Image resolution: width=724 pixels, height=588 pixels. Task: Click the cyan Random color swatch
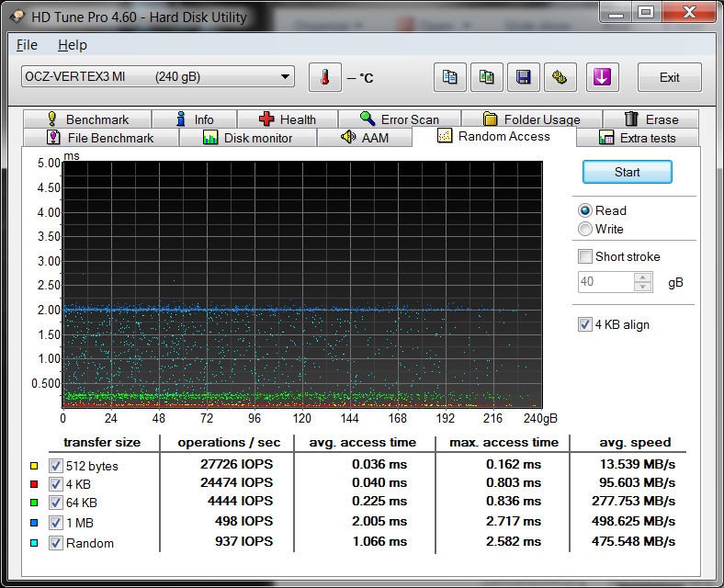(x=34, y=544)
